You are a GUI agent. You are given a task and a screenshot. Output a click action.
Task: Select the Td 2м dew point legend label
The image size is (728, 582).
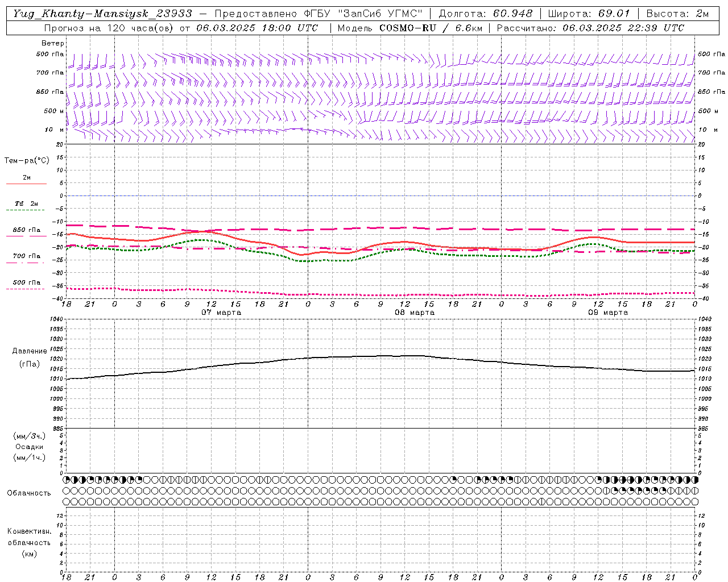pos(26,203)
